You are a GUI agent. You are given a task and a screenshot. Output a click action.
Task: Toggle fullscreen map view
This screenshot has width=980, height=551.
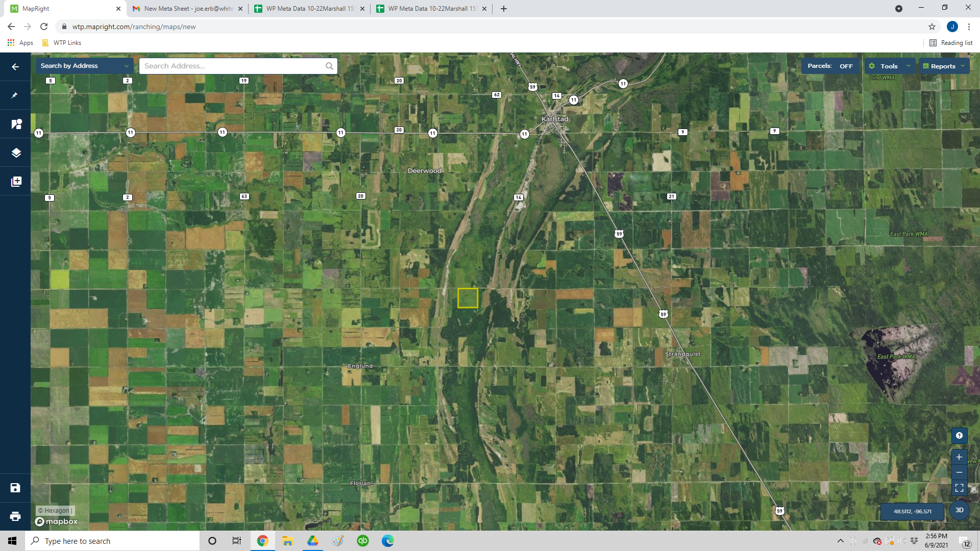959,488
